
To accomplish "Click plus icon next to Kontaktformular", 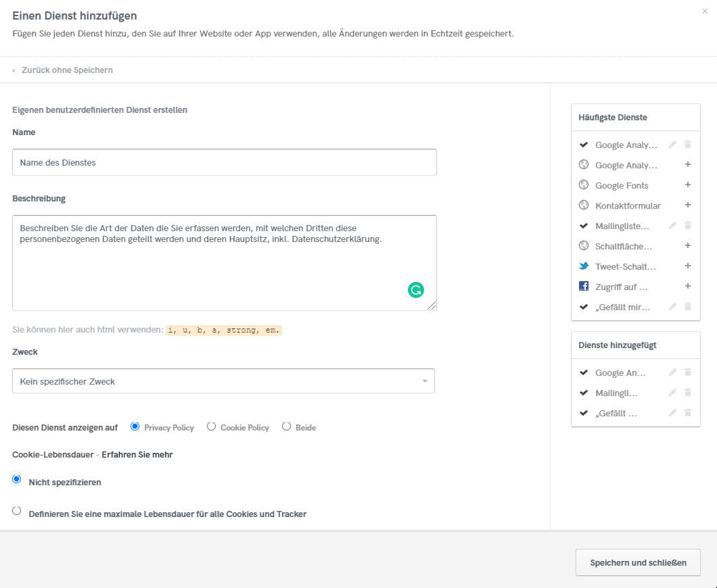I will (x=687, y=205).
